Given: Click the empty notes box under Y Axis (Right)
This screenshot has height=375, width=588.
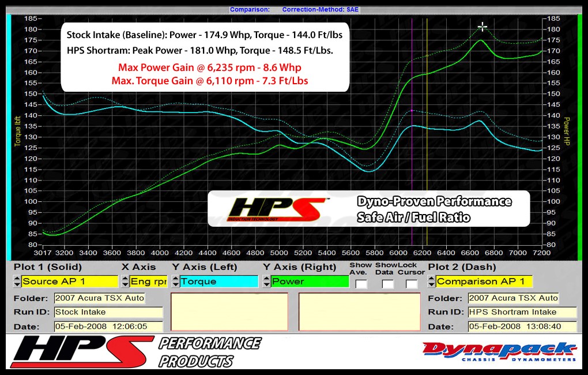Looking at the screenshot, I should 360,312.
